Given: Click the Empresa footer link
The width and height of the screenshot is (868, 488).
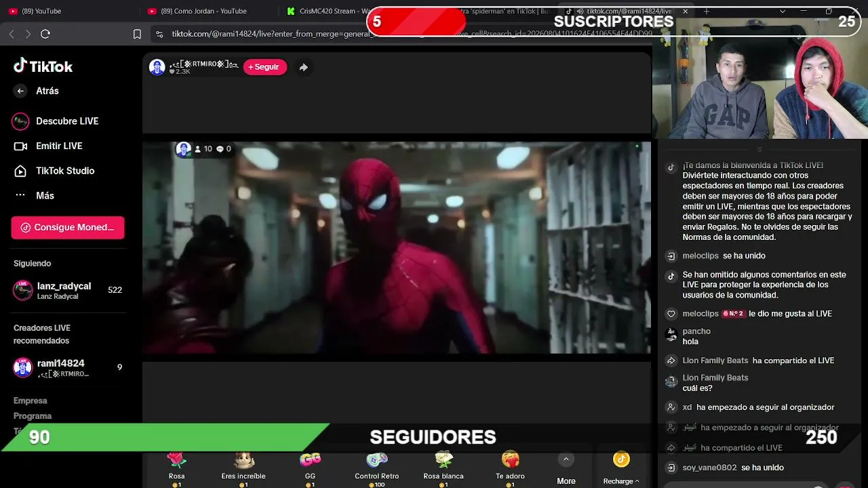Looking at the screenshot, I should coord(31,401).
